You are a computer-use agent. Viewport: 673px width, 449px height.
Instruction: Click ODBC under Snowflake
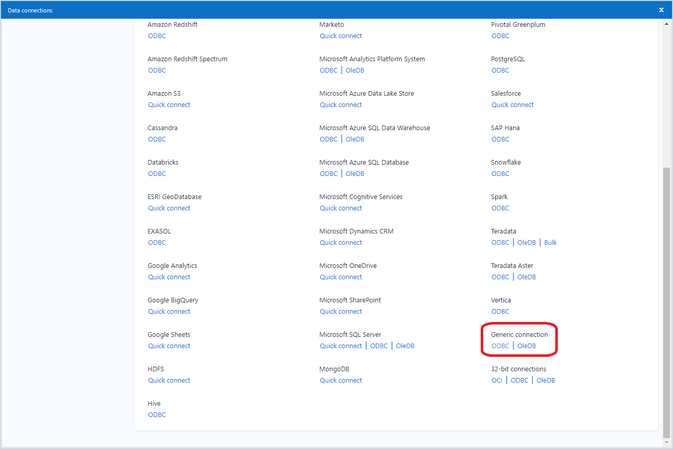[x=500, y=174]
